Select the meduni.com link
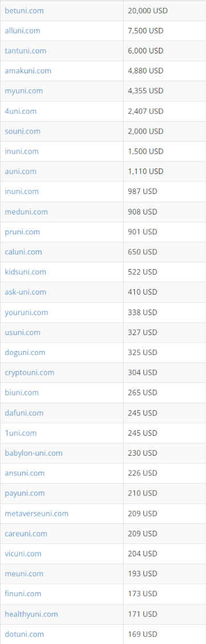206x644 pixels. [26, 212]
